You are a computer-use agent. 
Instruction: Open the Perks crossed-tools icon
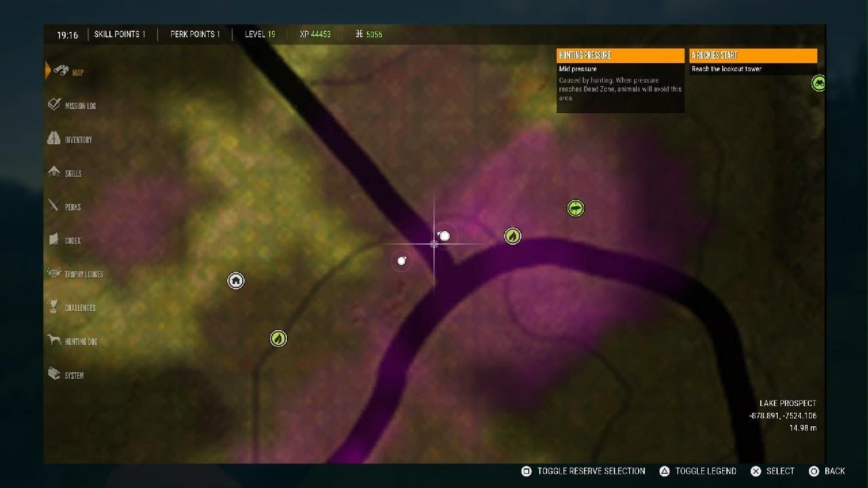(54, 205)
